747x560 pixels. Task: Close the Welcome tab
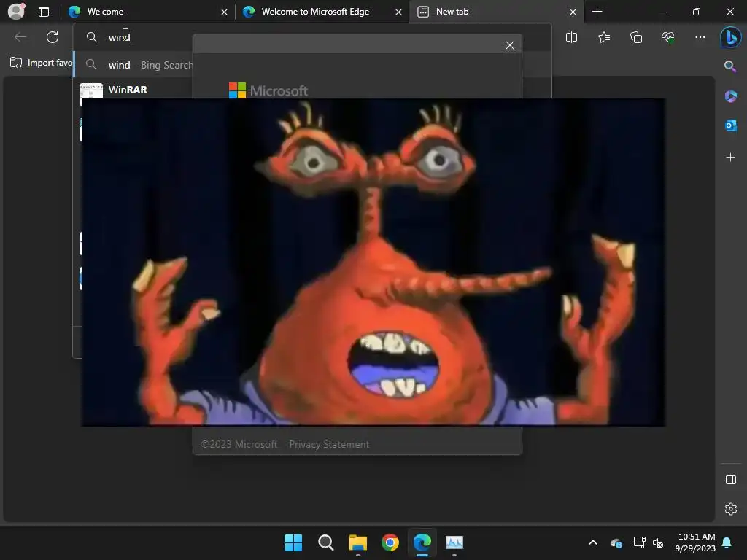[224, 12]
